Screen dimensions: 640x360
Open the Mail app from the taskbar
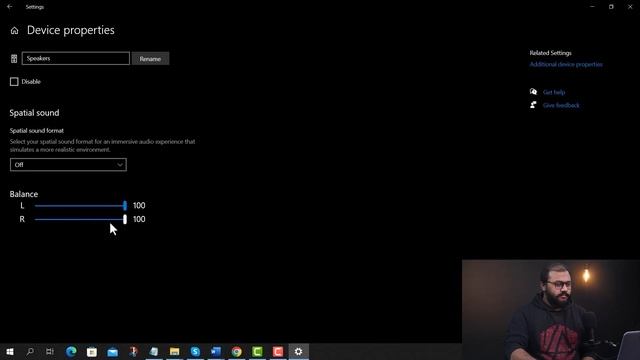[x=113, y=351]
